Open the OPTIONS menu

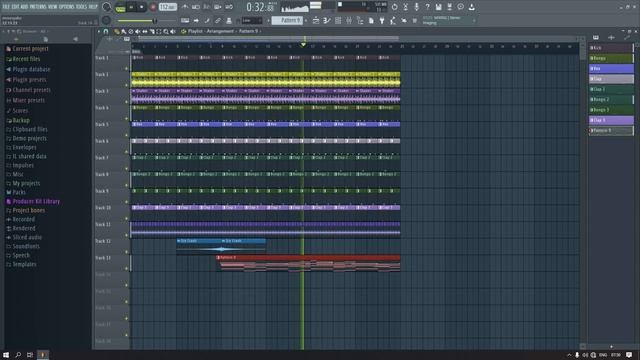[x=67, y=7]
